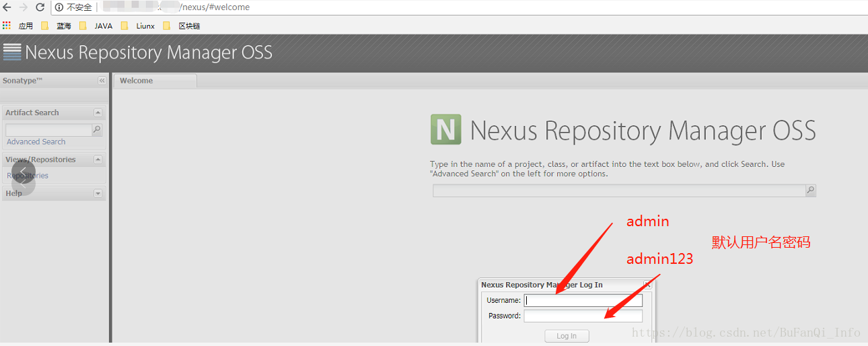
Task: Click the browser address bar URL
Action: pyautogui.click(x=215, y=7)
